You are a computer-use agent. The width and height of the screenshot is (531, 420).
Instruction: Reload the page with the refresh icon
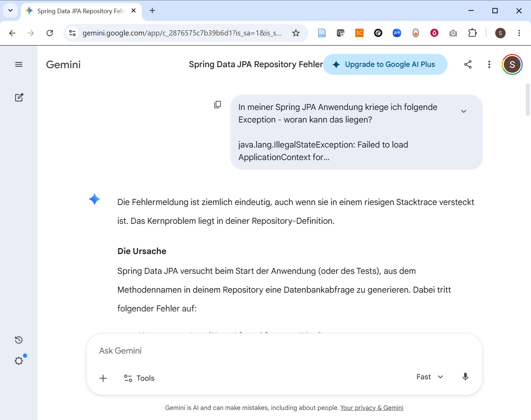50,33
